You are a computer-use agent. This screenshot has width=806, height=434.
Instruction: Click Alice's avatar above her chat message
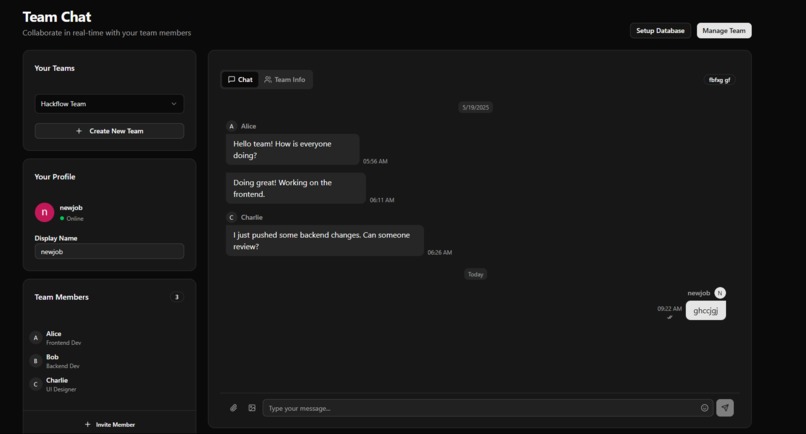[x=231, y=126]
